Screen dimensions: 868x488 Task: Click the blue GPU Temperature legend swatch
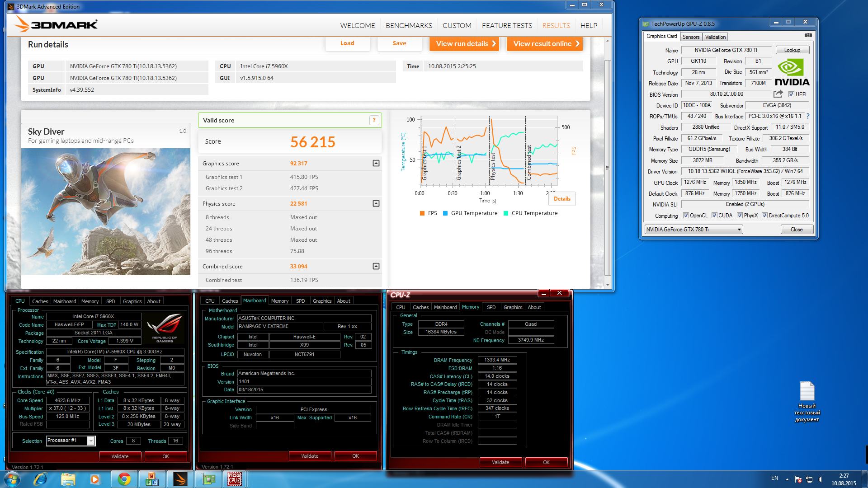click(445, 213)
